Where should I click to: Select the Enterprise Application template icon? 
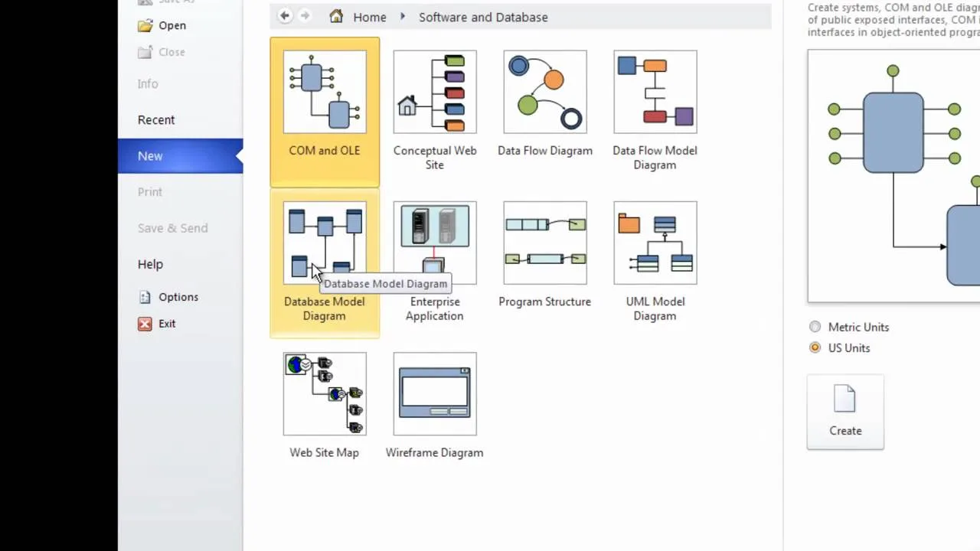[435, 243]
